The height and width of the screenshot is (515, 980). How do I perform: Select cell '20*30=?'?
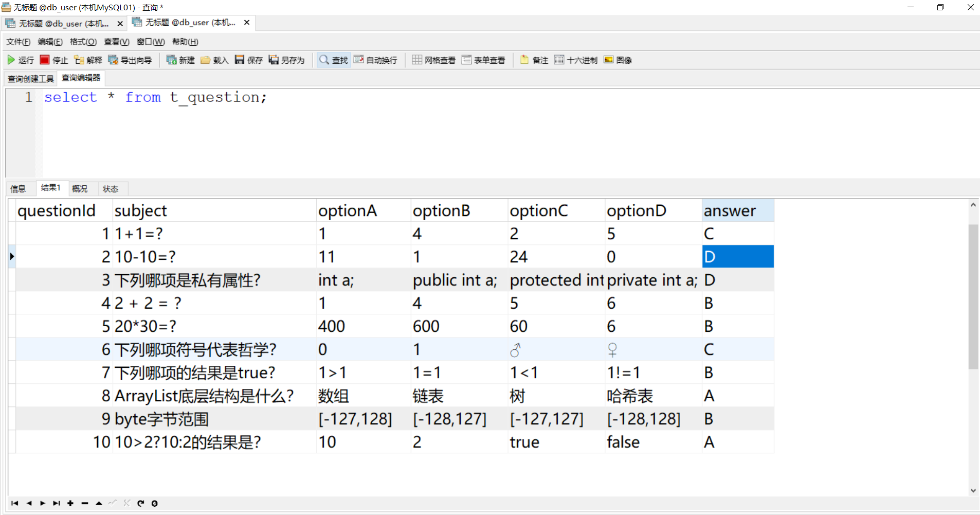(x=214, y=326)
